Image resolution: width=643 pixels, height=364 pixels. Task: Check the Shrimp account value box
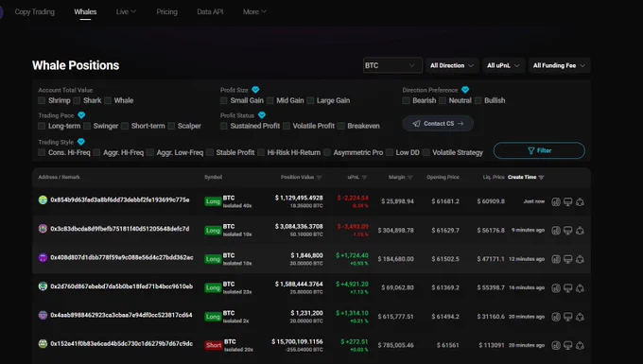pyautogui.click(x=42, y=100)
